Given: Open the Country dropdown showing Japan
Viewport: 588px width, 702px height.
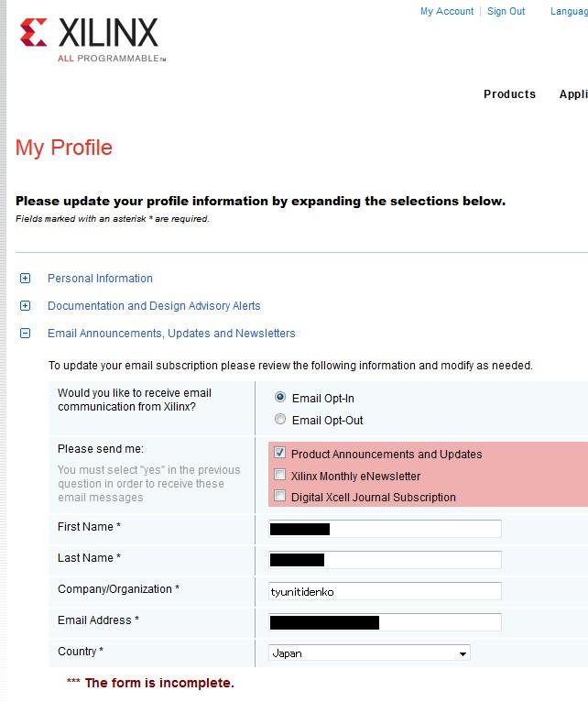Looking at the screenshot, I should pyautogui.click(x=369, y=653).
